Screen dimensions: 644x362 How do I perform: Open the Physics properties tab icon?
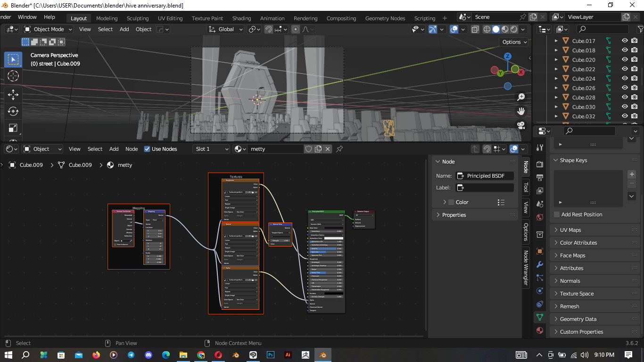click(x=540, y=291)
